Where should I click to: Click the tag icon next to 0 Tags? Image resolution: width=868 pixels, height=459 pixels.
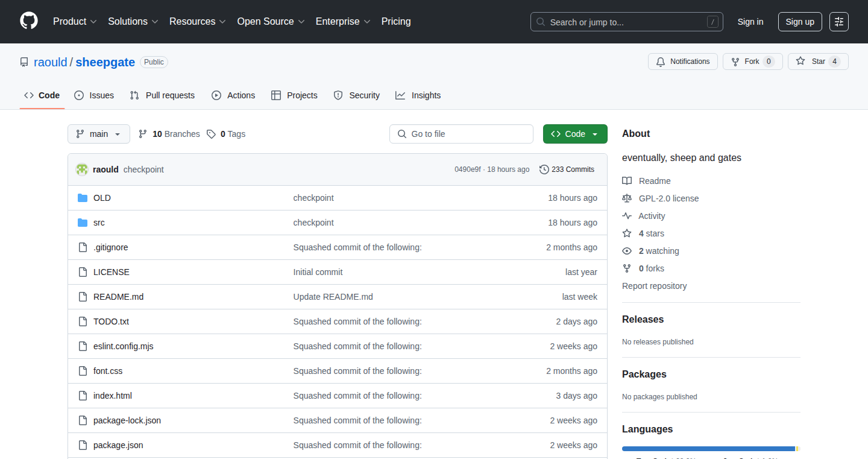tap(211, 134)
